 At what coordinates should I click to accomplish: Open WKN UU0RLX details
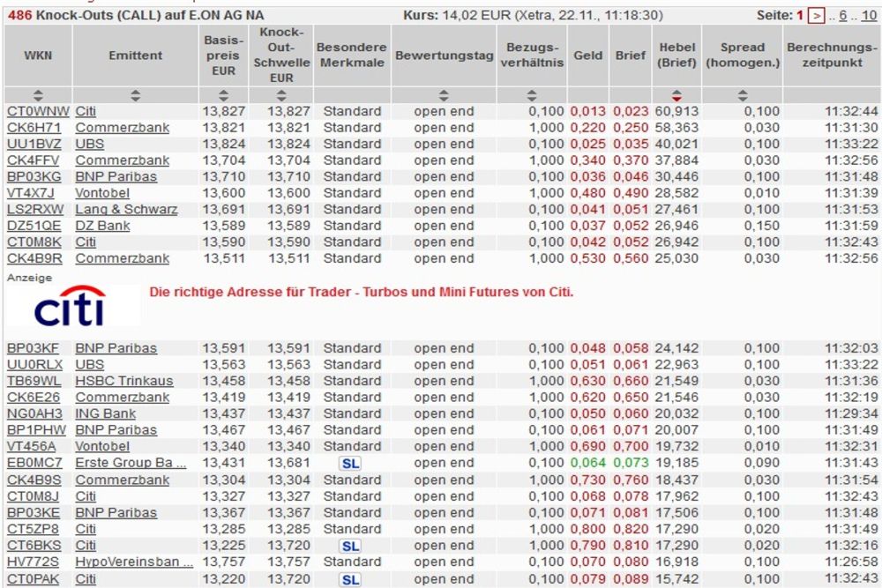pos(35,364)
